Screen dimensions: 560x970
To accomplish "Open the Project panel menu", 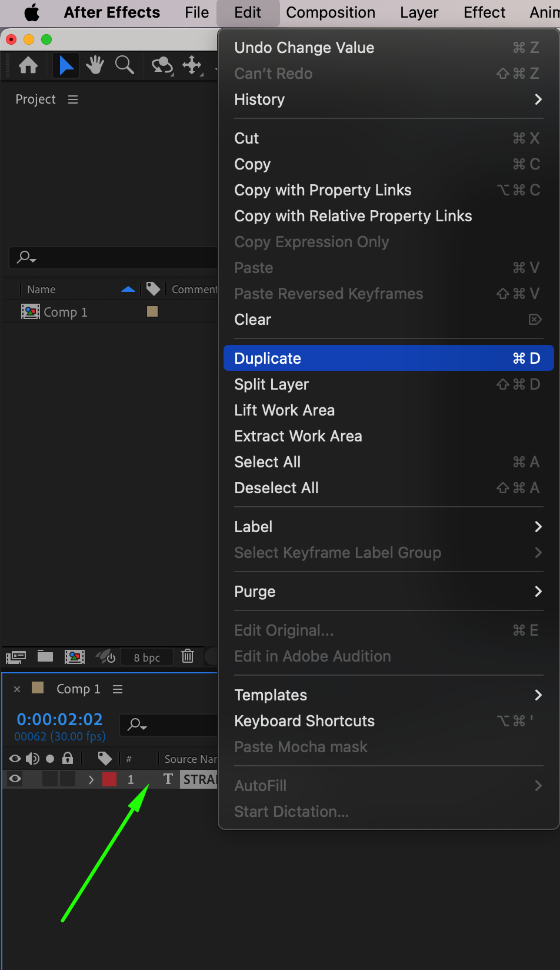I will (73, 99).
